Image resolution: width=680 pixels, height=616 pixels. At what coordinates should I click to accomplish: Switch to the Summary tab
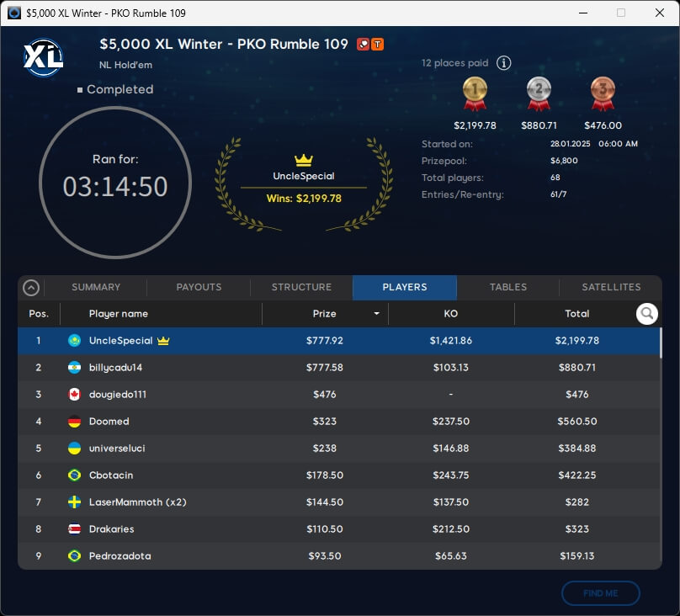pos(96,287)
